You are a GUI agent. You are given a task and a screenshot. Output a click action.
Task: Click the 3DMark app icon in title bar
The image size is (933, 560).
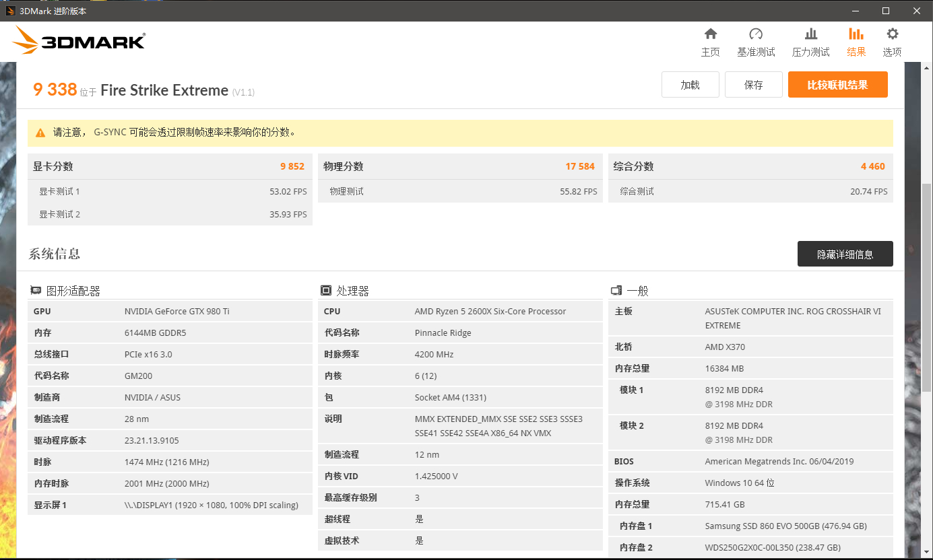11,11
